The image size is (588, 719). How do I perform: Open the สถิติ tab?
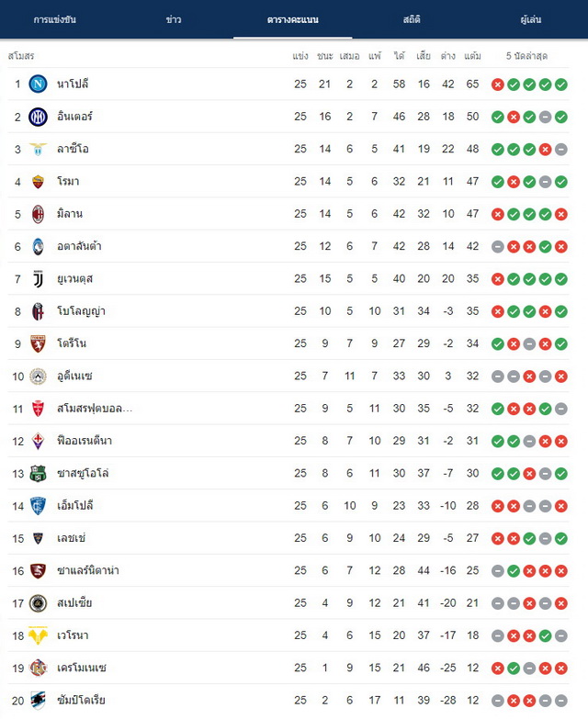[412, 19]
